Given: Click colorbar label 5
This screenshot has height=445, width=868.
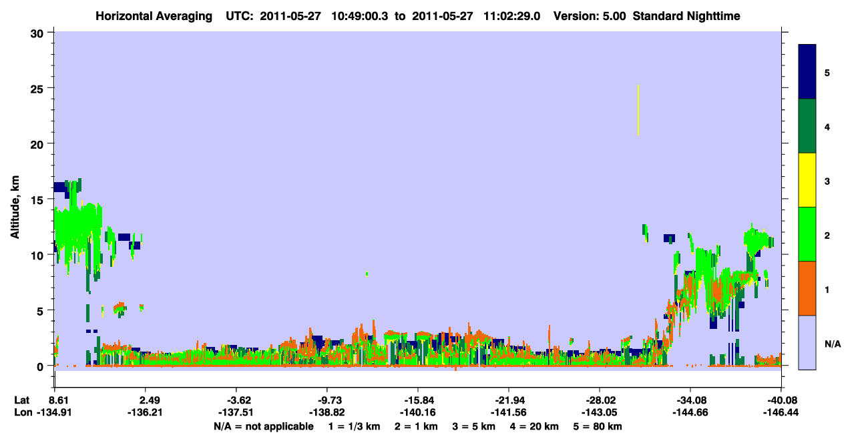Looking at the screenshot, I should point(827,72).
